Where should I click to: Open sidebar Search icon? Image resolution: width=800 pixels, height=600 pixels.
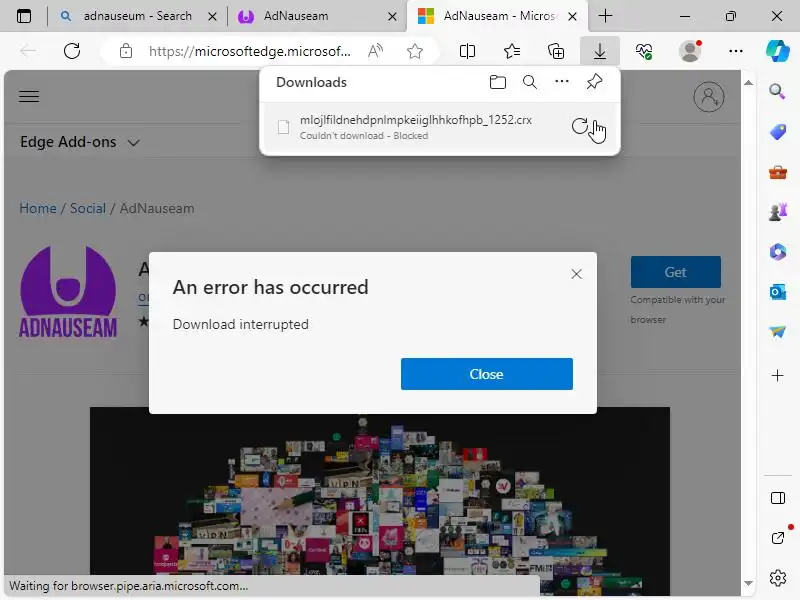tap(778, 92)
